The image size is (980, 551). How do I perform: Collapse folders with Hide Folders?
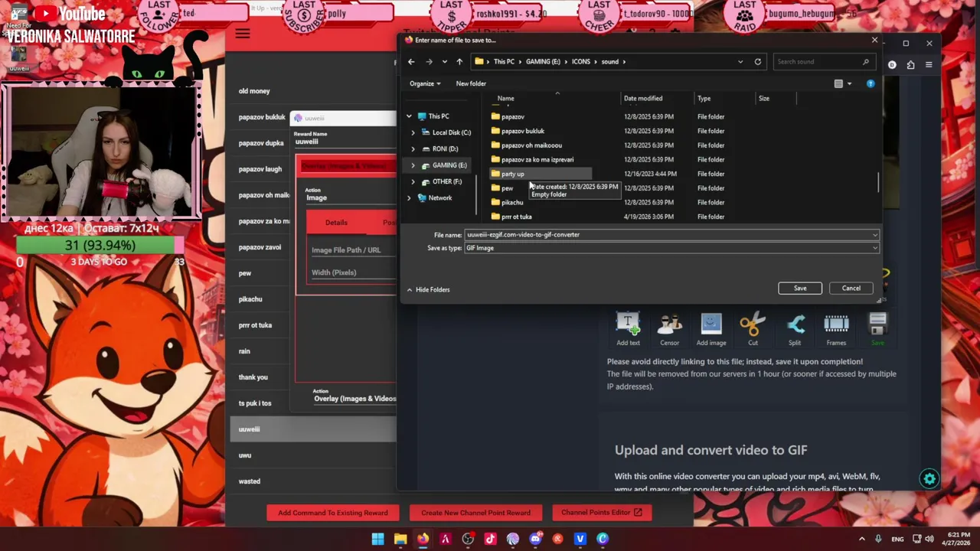point(428,289)
